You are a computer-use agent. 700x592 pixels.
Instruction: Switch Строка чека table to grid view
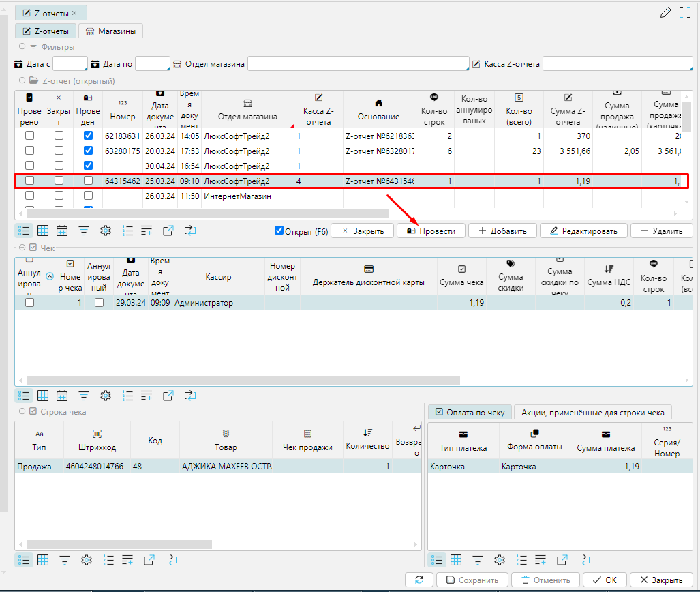(42, 560)
